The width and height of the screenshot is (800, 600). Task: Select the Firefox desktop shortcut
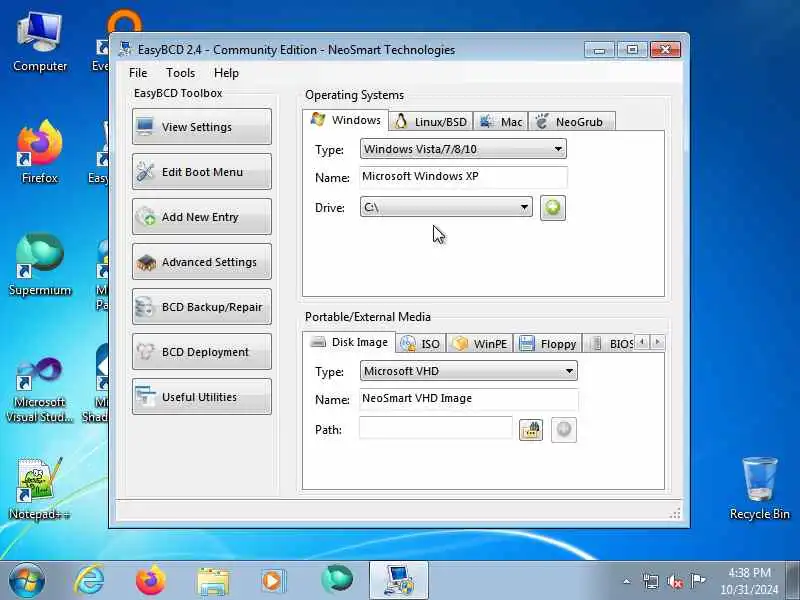pyautogui.click(x=40, y=152)
